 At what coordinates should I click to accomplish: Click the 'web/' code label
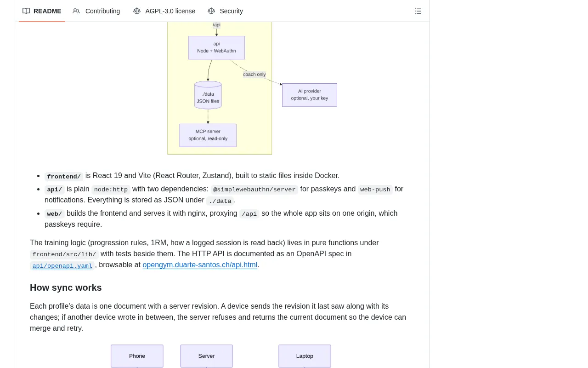[x=55, y=214]
